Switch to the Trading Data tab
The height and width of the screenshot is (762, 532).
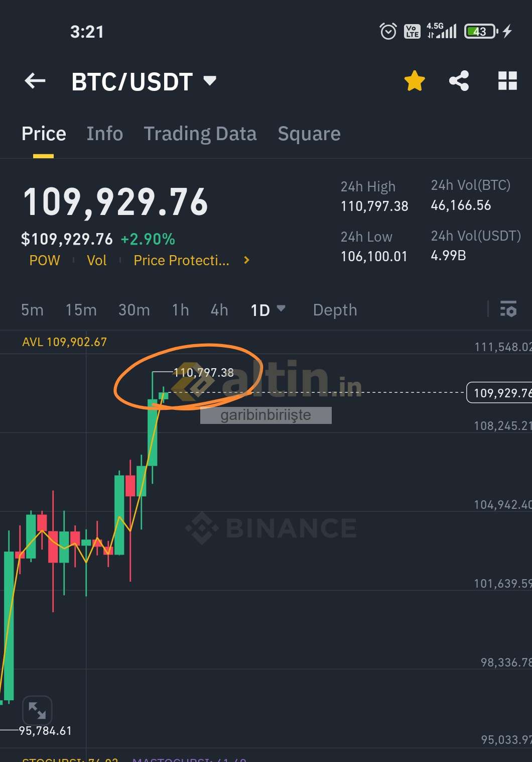point(200,134)
